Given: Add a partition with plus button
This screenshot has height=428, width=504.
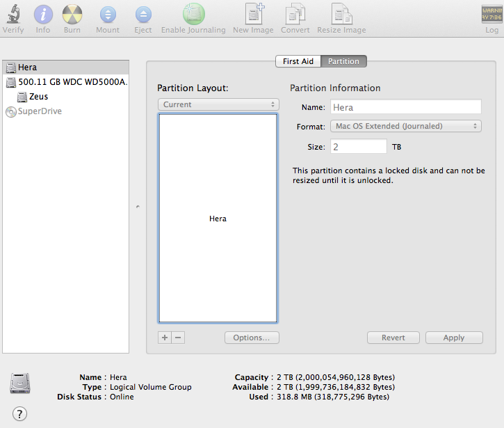Looking at the screenshot, I should point(165,338).
